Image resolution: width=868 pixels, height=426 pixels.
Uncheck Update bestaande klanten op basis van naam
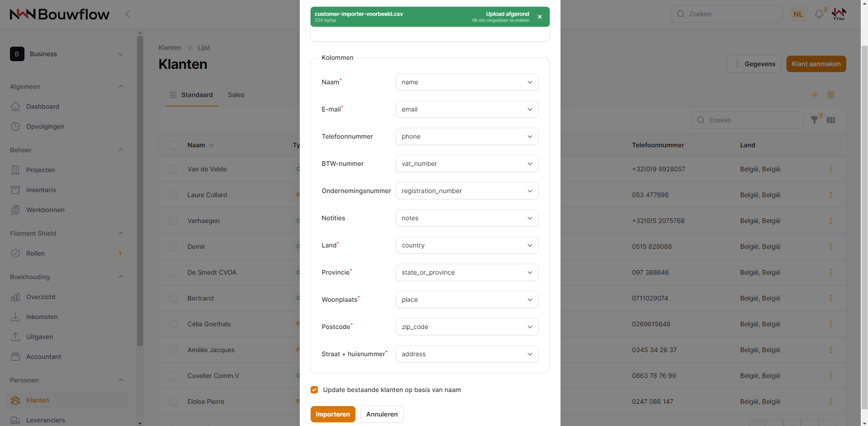[x=314, y=390]
